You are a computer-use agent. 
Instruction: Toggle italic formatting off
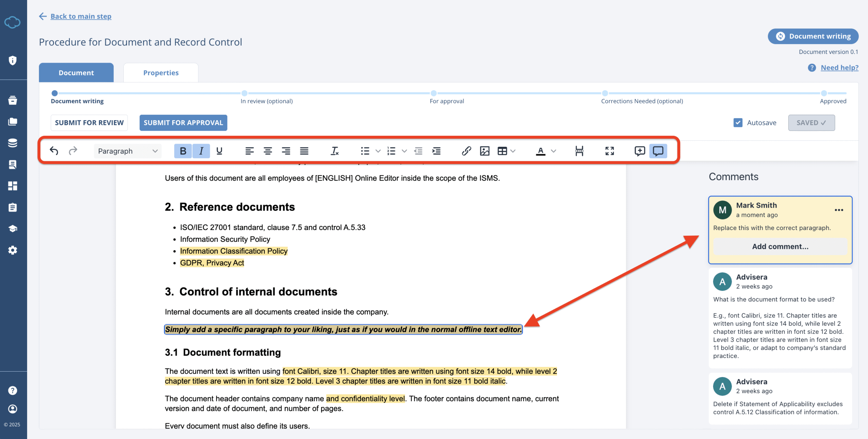[x=201, y=151]
